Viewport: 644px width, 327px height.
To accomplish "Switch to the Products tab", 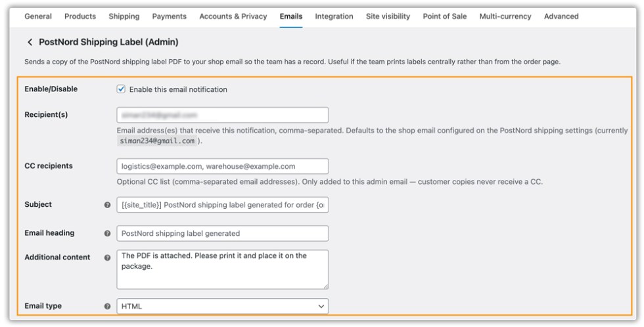I will click(x=80, y=16).
